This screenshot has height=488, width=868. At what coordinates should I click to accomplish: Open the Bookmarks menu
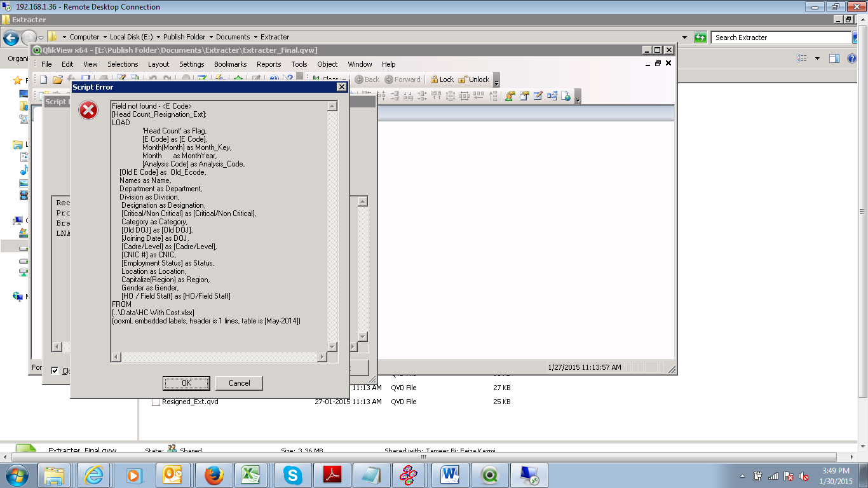[x=230, y=64]
